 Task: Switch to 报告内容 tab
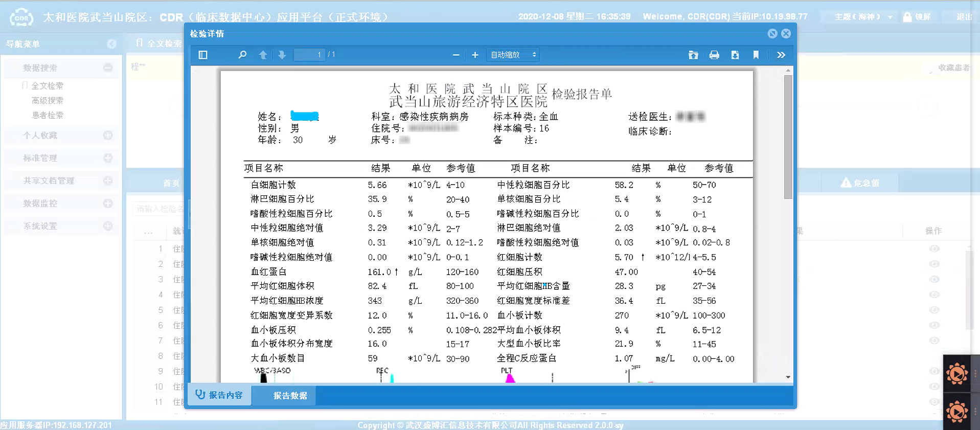[220, 395]
